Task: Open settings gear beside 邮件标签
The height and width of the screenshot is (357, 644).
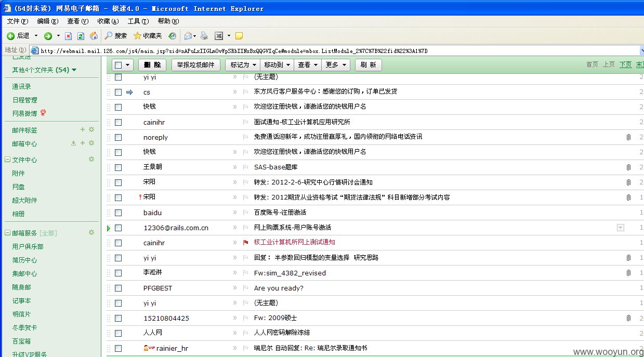Action: click(x=91, y=129)
